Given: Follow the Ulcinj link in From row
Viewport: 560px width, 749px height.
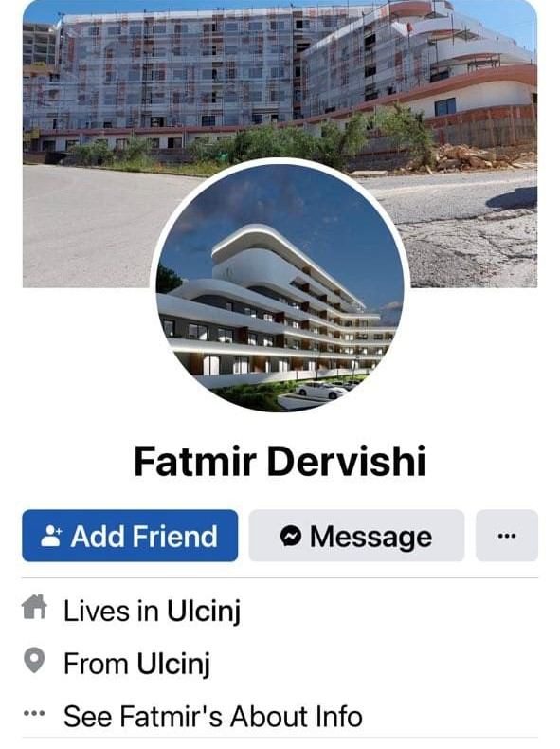Looking at the screenshot, I should click(x=173, y=664).
